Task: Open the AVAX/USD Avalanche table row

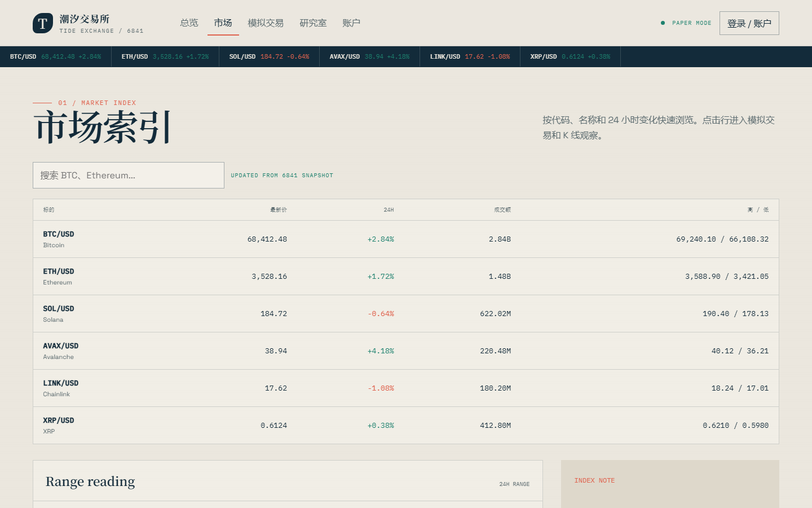Action: pos(406,351)
